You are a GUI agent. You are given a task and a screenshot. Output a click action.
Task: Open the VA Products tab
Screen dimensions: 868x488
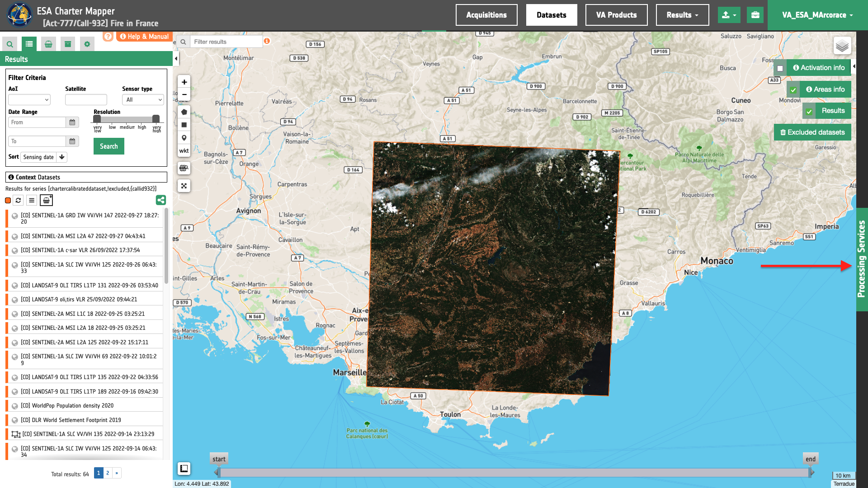tap(616, 15)
